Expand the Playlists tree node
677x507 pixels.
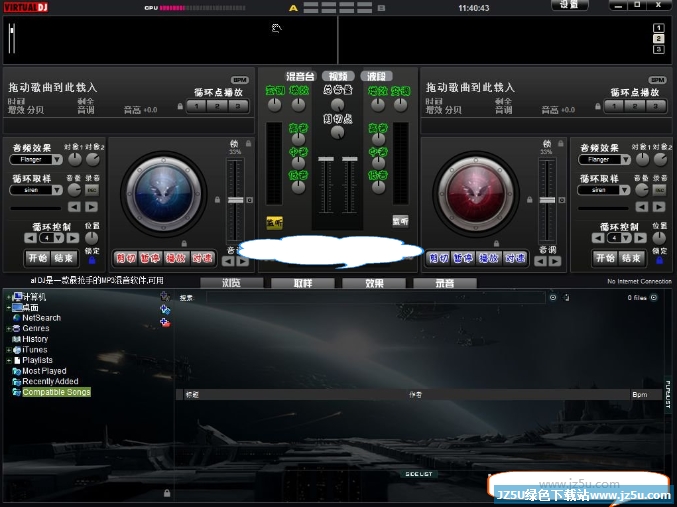click(9, 360)
